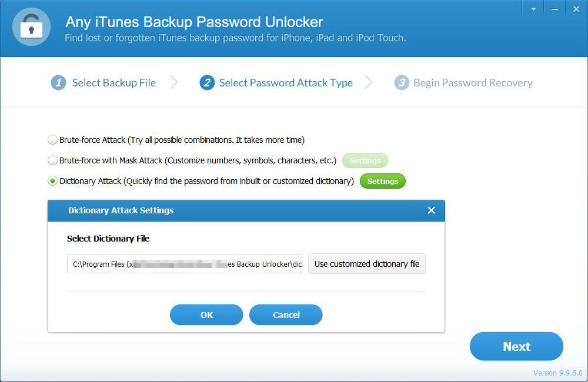Minimize the Unlocker window

point(554,9)
